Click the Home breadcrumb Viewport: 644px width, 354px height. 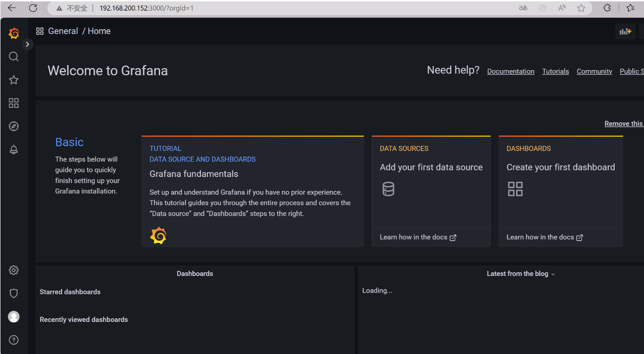click(99, 31)
